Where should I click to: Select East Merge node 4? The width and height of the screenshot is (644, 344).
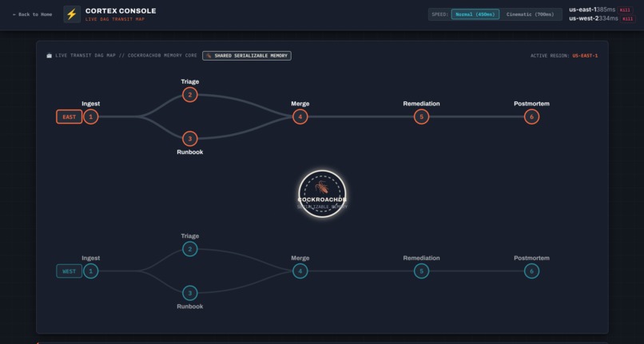tap(300, 117)
